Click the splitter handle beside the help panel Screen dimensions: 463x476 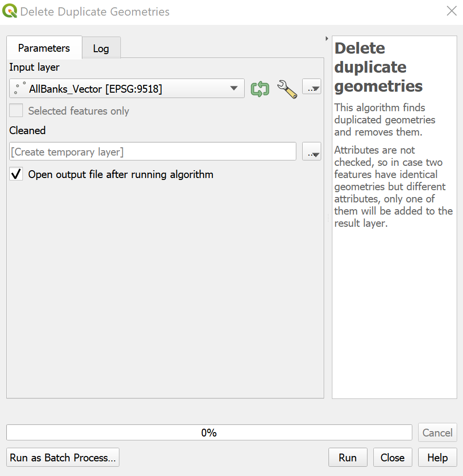(x=328, y=219)
